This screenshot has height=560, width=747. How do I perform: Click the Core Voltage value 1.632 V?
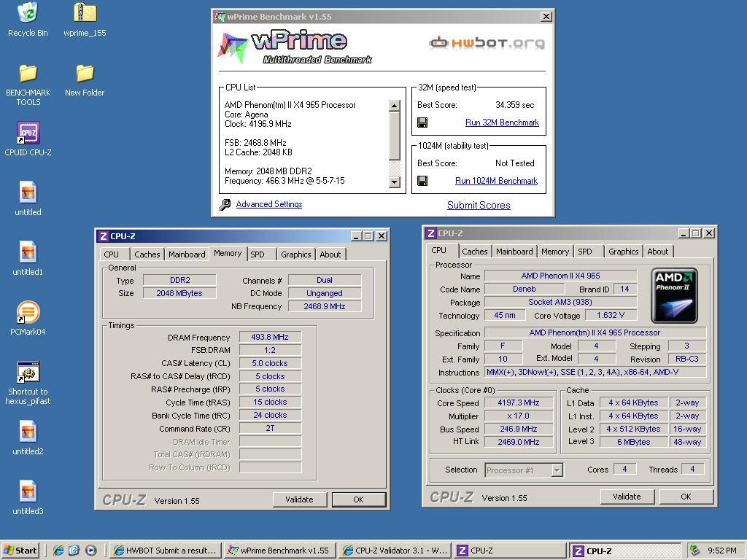coord(611,315)
